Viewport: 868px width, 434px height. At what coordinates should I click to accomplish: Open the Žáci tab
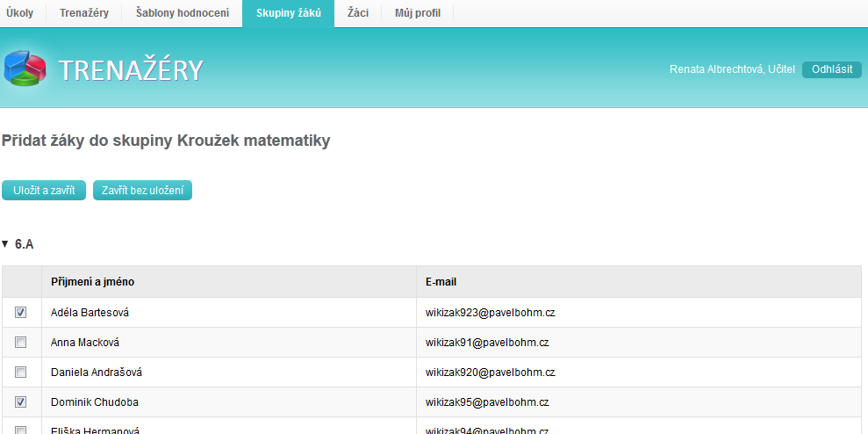358,13
